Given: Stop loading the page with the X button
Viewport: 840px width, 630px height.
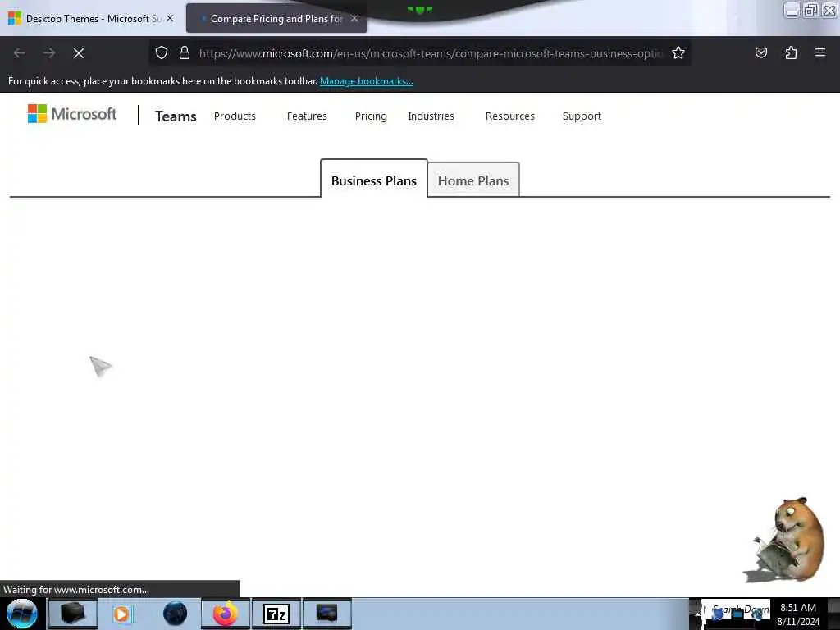Looking at the screenshot, I should click(x=79, y=53).
